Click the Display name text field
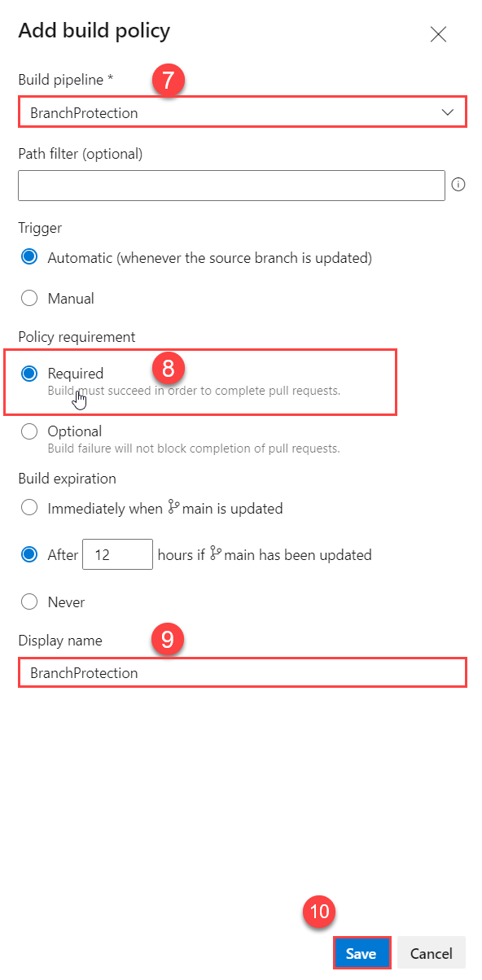 [x=243, y=673]
